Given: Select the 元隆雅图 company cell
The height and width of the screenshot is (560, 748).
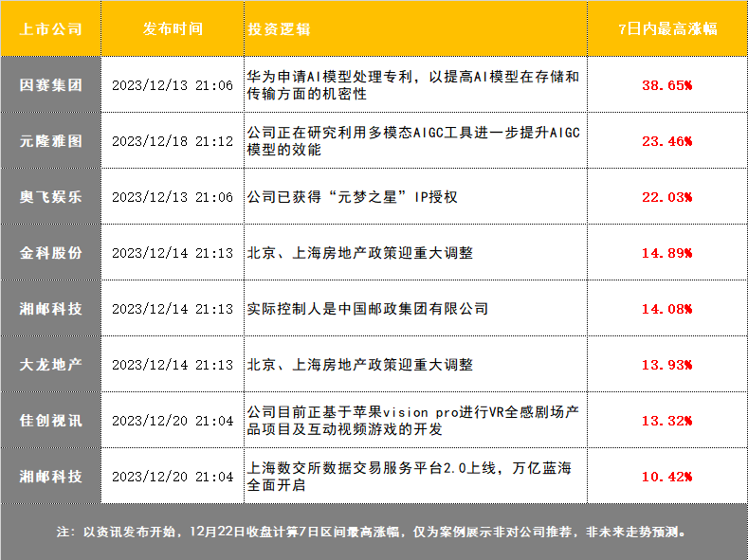Looking at the screenshot, I should [50, 141].
